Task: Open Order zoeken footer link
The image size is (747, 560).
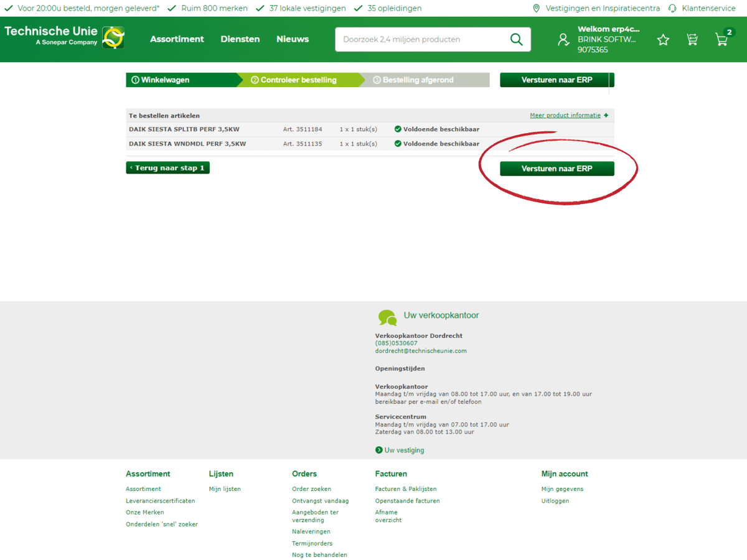Action: pos(312,489)
